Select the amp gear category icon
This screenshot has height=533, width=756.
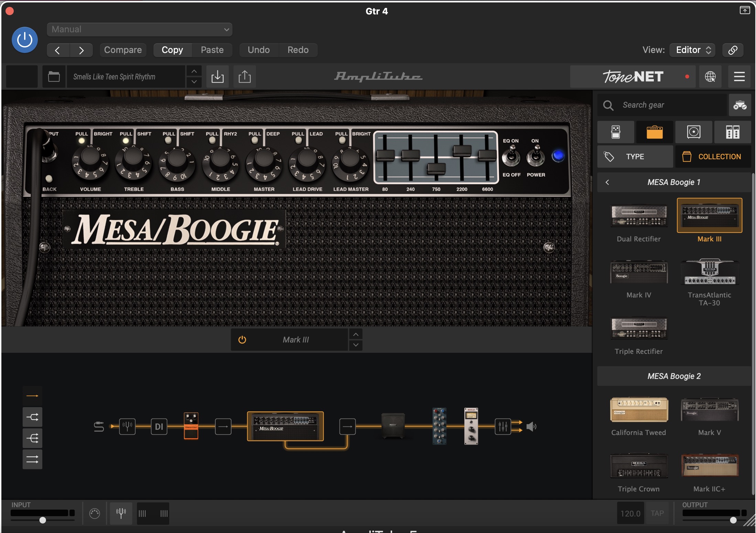coord(655,132)
